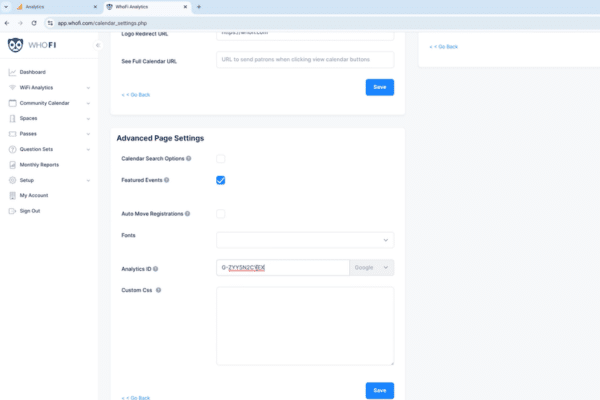Open the Google analytics provider dropdown
600x400 pixels.
[372, 268]
